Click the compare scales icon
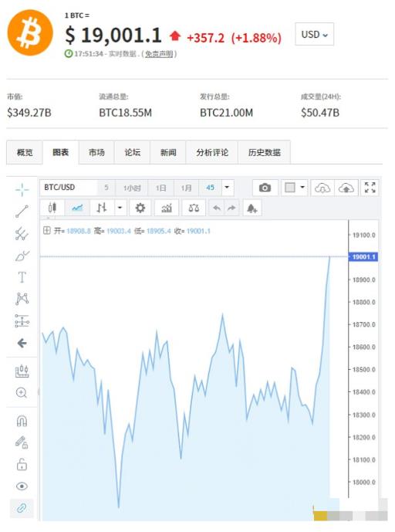This screenshot has height=532, width=395. (x=194, y=208)
